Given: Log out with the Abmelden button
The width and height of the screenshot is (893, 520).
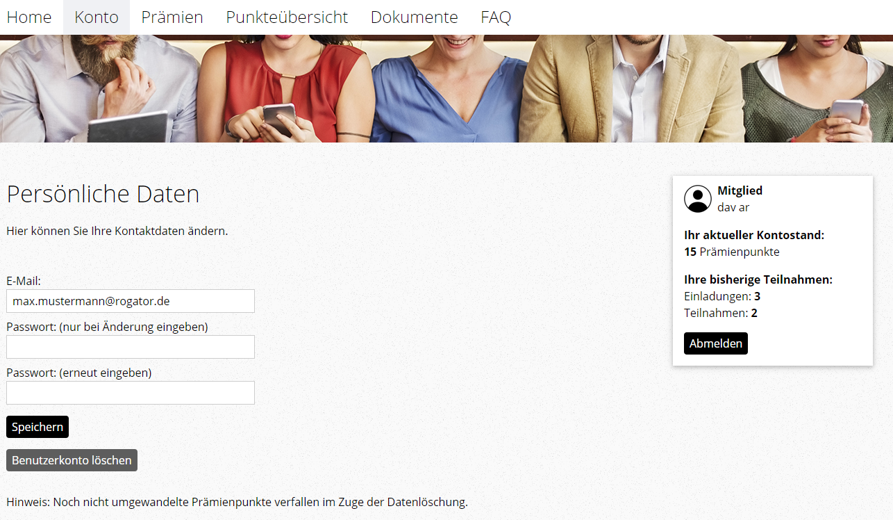Looking at the screenshot, I should pos(715,344).
